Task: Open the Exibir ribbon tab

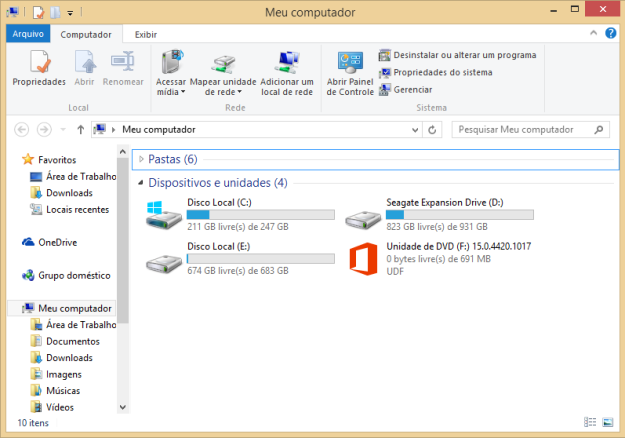Action: tap(146, 35)
